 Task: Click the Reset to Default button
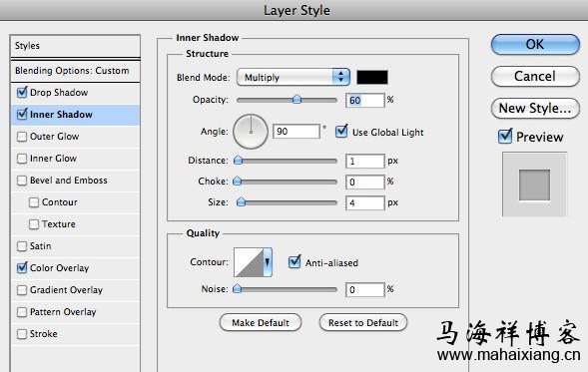363,322
